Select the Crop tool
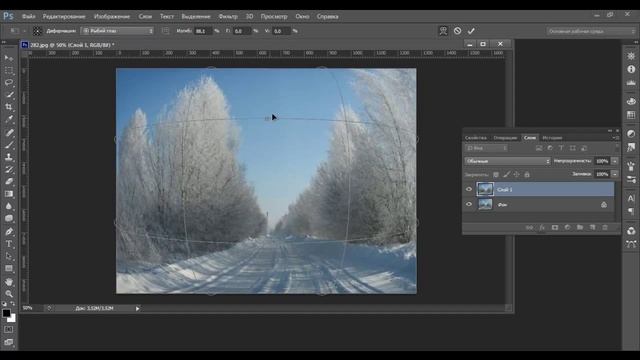 pyautogui.click(x=9, y=107)
